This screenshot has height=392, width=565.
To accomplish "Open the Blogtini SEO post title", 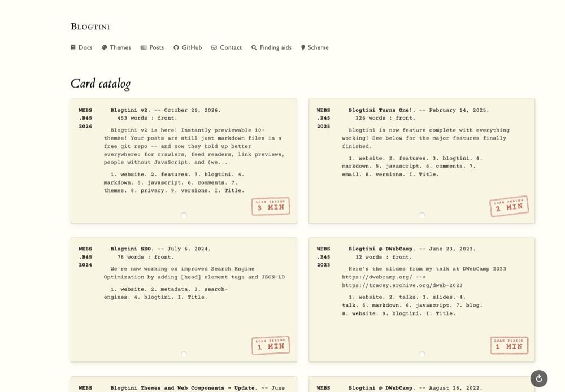I will click(132, 249).
